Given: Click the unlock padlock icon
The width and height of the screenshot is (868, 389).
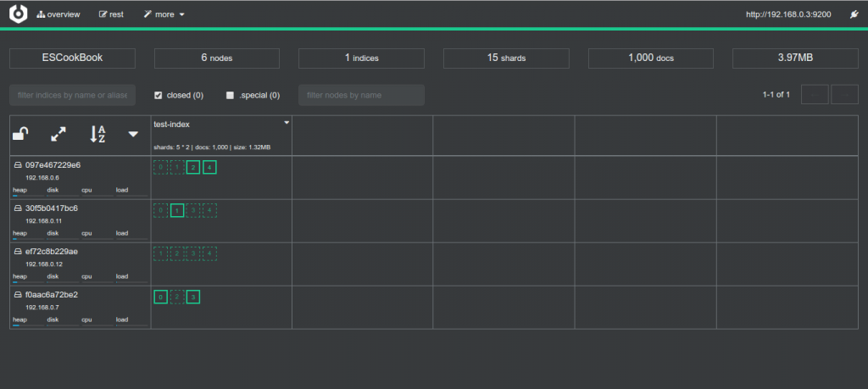Looking at the screenshot, I should (x=20, y=134).
